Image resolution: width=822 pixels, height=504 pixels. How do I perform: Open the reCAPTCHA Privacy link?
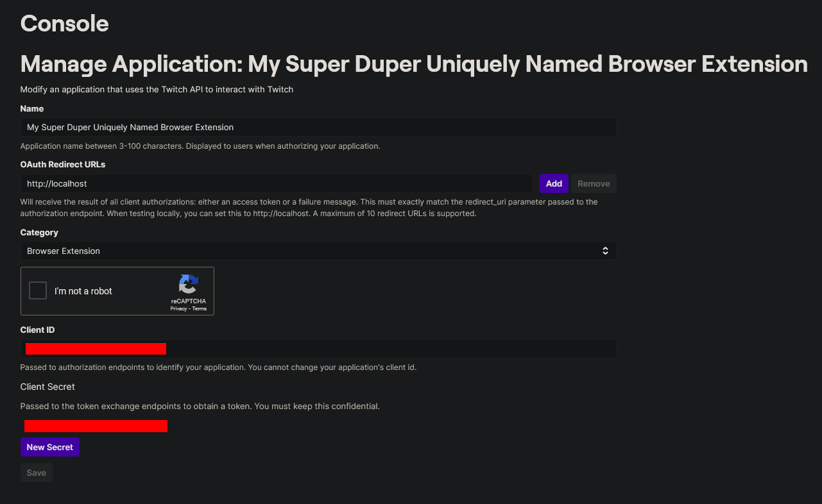pyautogui.click(x=178, y=308)
